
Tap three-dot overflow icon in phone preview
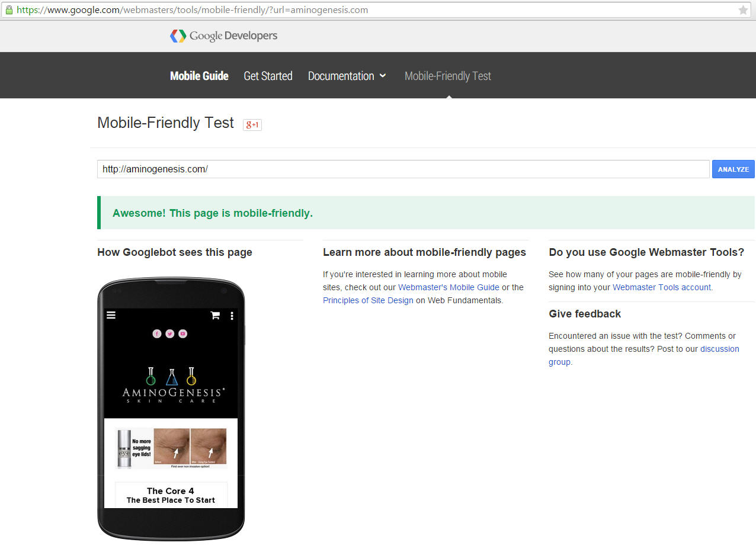coord(232,316)
